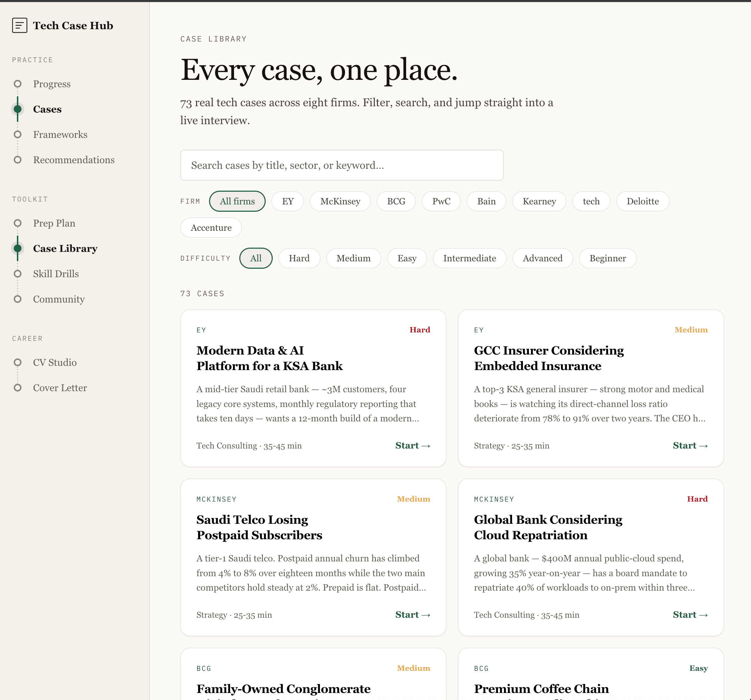The height and width of the screenshot is (700, 751).
Task: Open the Saudi Telco Losing Postpaid Subscribers title
Action: tap(259, 527)
